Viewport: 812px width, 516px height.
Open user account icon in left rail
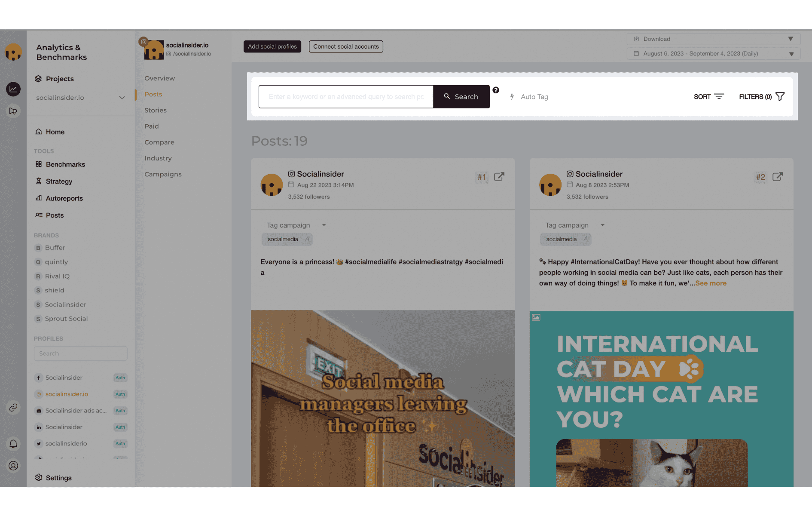pyautogui.click(x=13, y=466)
